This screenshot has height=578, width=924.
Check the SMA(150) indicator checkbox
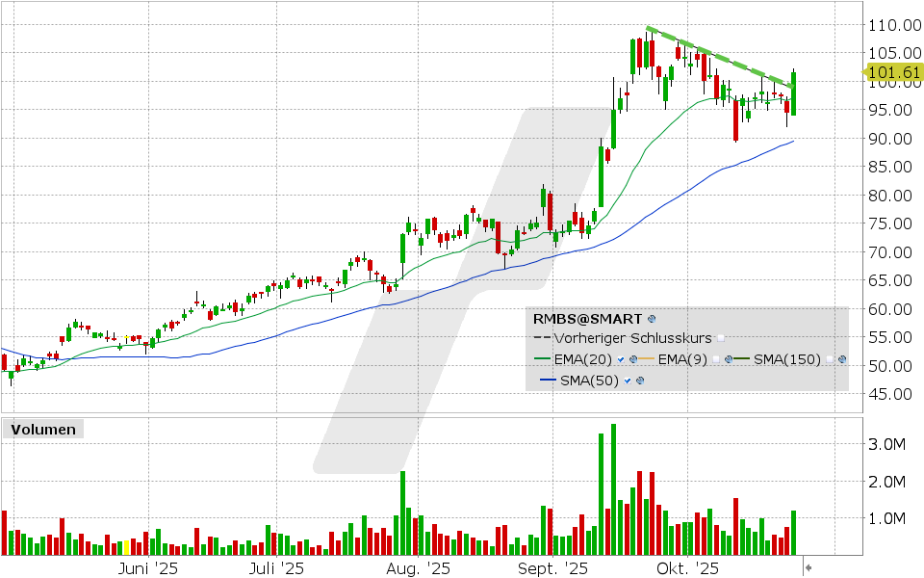tap(830, 359)
